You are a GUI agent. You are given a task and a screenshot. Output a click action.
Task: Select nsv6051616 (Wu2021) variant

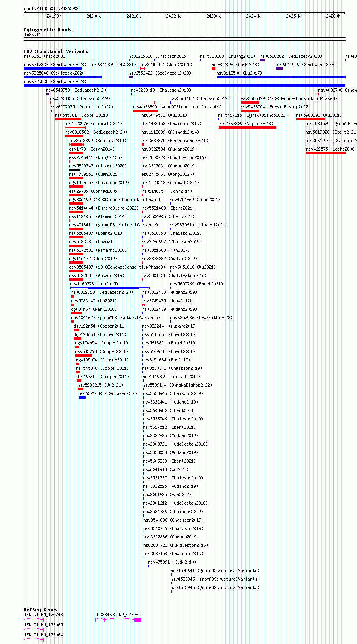coord(193,267)
